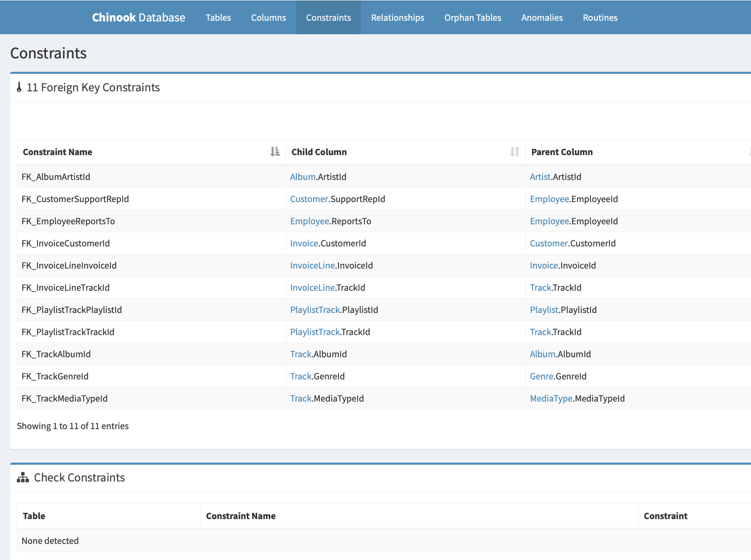This screenshot has height=560, width=751.
Task: Open Album parent link in FK_TrackAlbumId row
Action: click(x=542, y=354)
